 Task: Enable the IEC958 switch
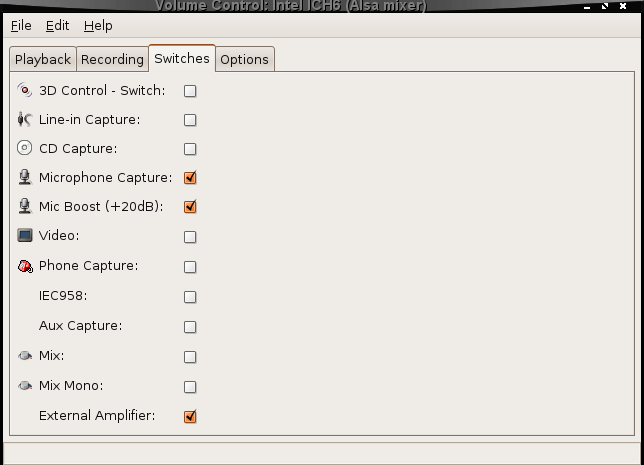click(x=190, y=297)
